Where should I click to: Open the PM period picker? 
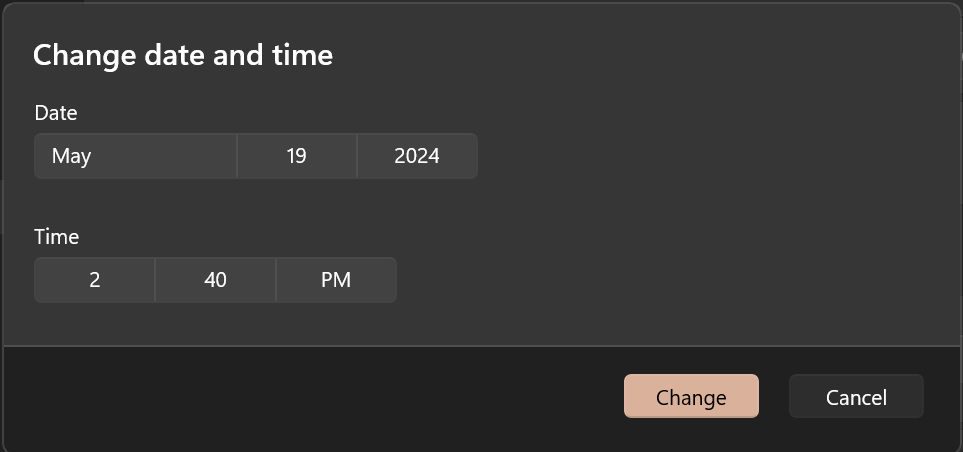336,280
